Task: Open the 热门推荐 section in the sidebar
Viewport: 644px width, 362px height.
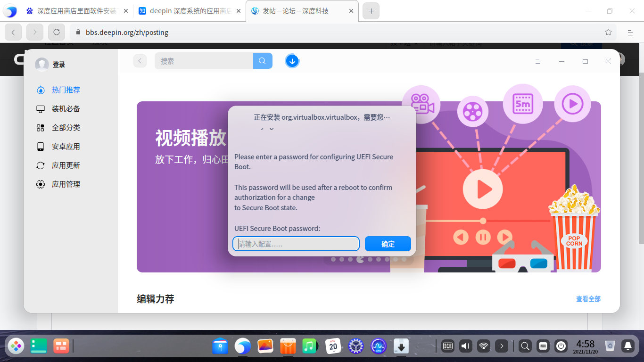Action: (x=58, y=90)
